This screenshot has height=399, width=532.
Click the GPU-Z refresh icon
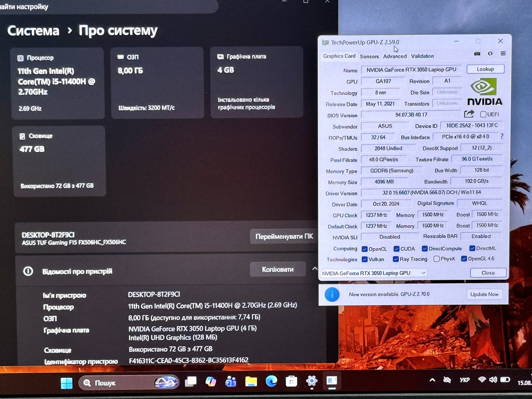click(x=490, y=53)
